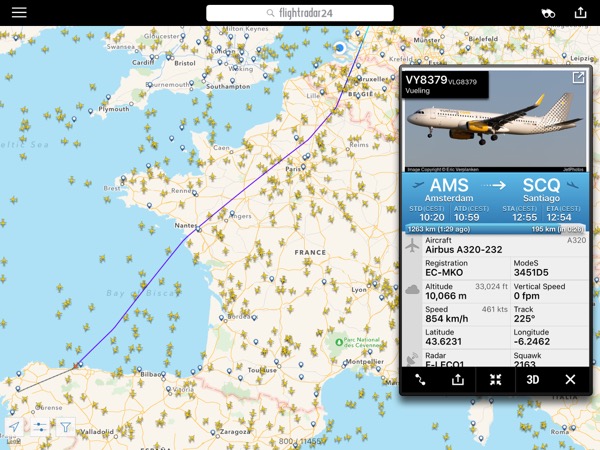
Task: Open the map settings sliders
Action: click(x=40, y=427)
